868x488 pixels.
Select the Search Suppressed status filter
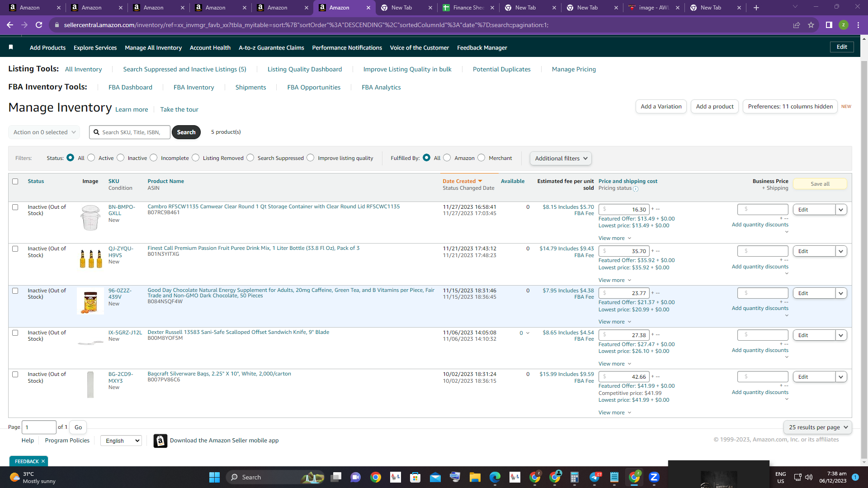point(250,158)
